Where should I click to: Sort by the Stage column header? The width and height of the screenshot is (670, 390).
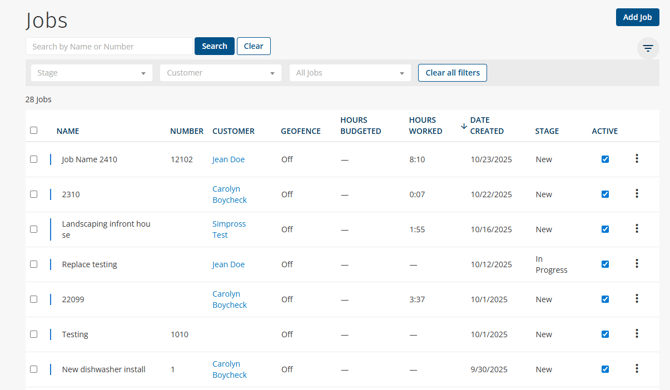[547, 131]
